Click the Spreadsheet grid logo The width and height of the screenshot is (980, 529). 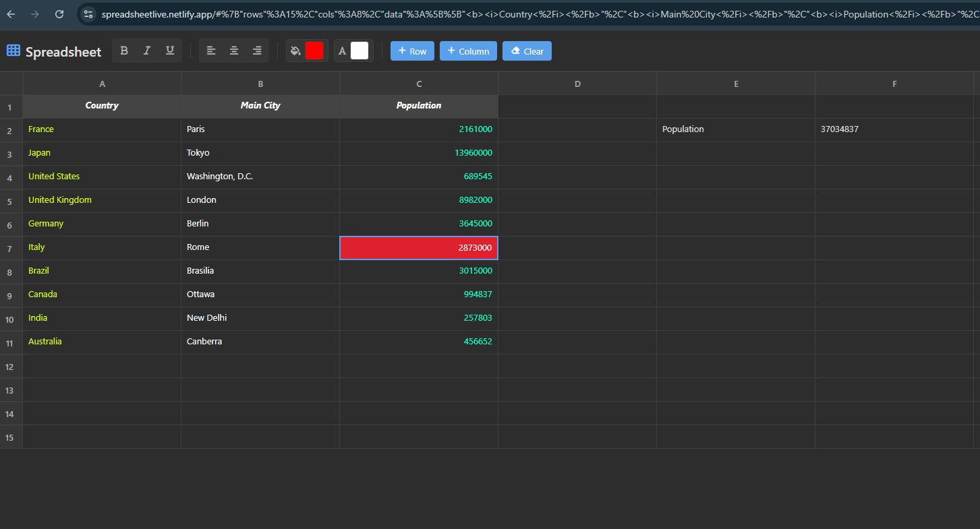pyautogui.click(x=13, y=51)
